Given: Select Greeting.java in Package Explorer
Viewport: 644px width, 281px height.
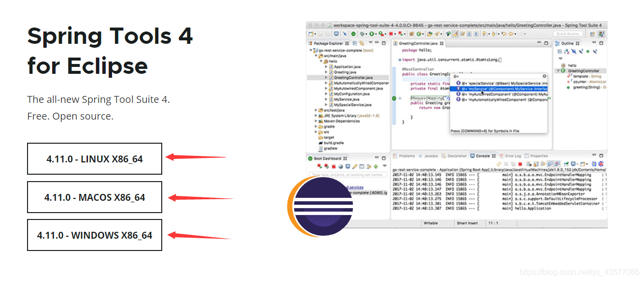Looking at the screenshot, I should tap(345, 72).
